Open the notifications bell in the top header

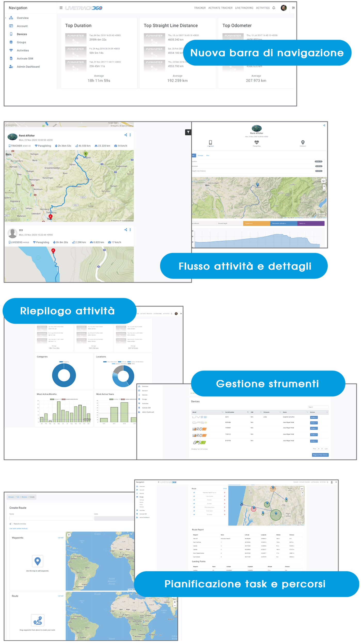274,8
